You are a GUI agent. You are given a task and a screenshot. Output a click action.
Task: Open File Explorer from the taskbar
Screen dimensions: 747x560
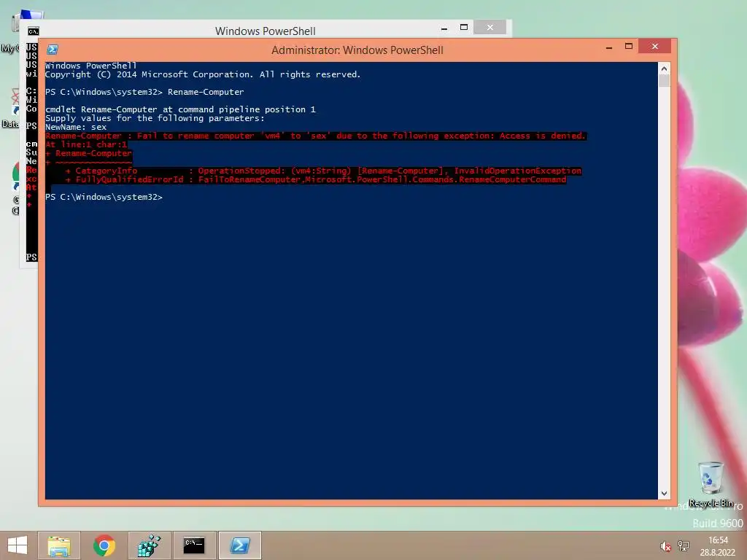coord(59,545)
